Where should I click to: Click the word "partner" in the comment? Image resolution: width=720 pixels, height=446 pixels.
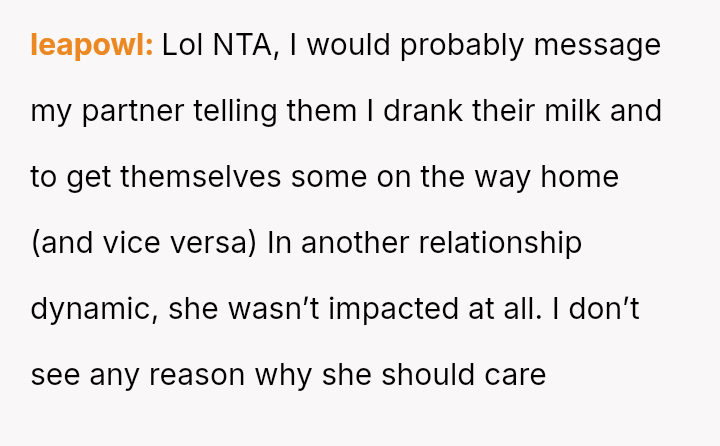click(x=134, y=111)
